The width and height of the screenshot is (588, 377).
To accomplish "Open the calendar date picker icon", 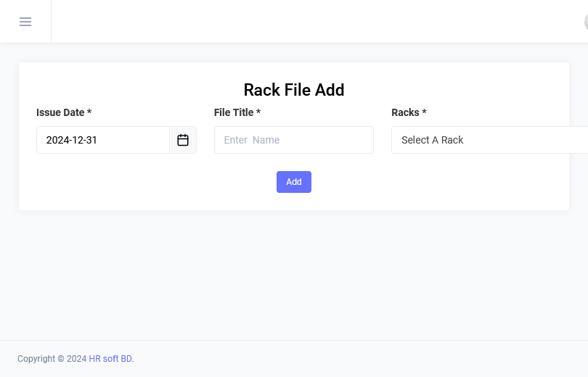I will point(183,140).
